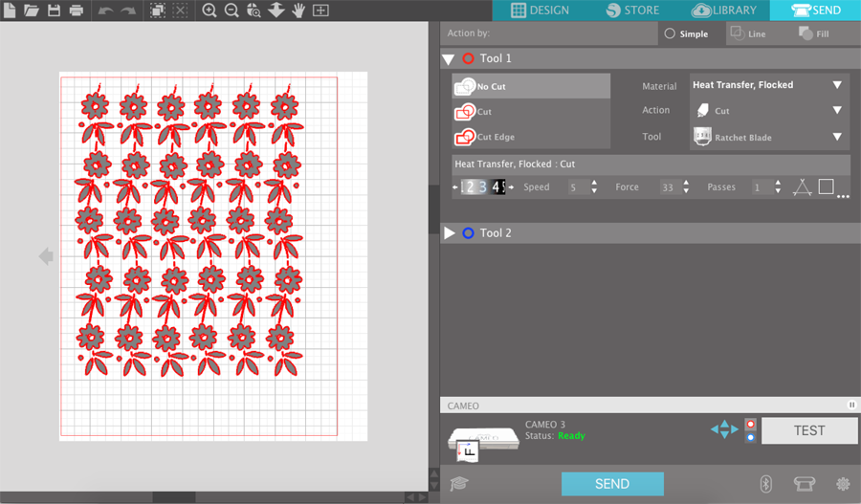Open the cutter machine selection icon

[x=805, y=484]
